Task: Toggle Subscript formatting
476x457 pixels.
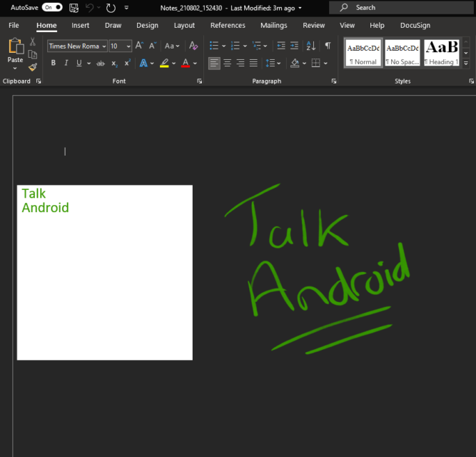Action: tap(114, 63)
